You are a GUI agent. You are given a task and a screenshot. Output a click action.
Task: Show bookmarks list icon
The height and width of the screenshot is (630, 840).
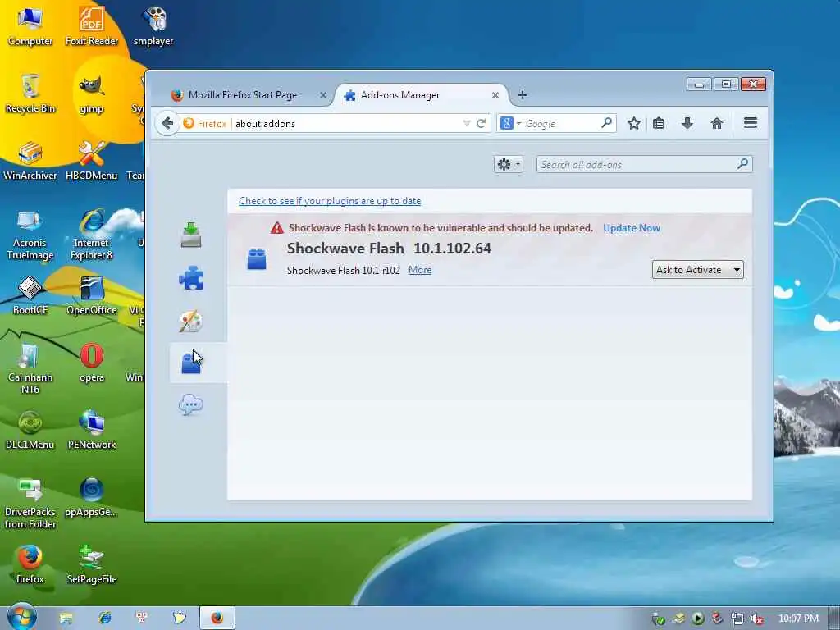pyautogui.click(x=659, y=123)
